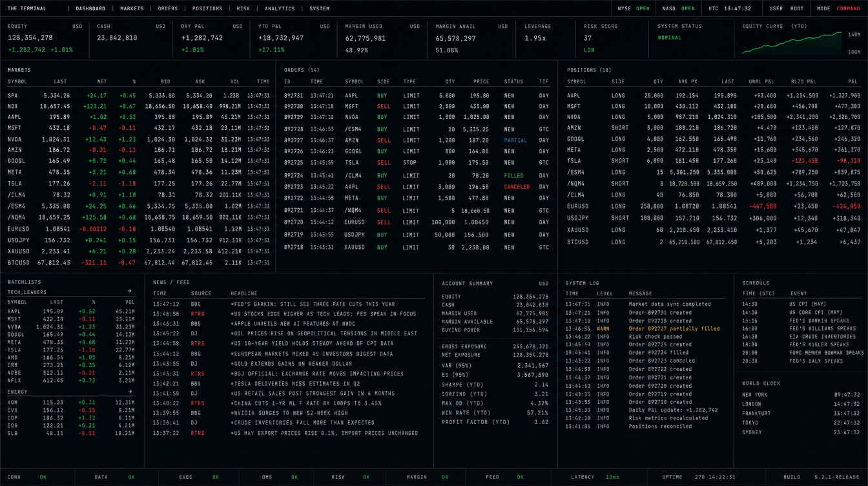Sort markets by the VOL column header
The width and height of the screenshot is (868, 486).
[x=235, y=82]
